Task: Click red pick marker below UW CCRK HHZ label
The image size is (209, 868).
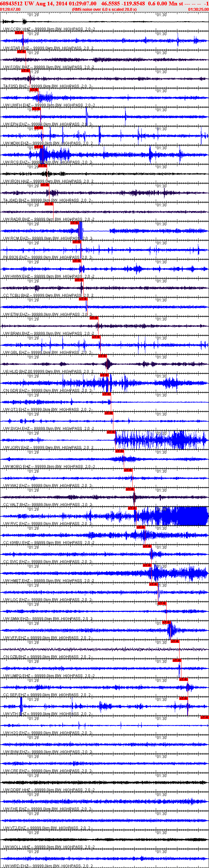Action: 19,33
